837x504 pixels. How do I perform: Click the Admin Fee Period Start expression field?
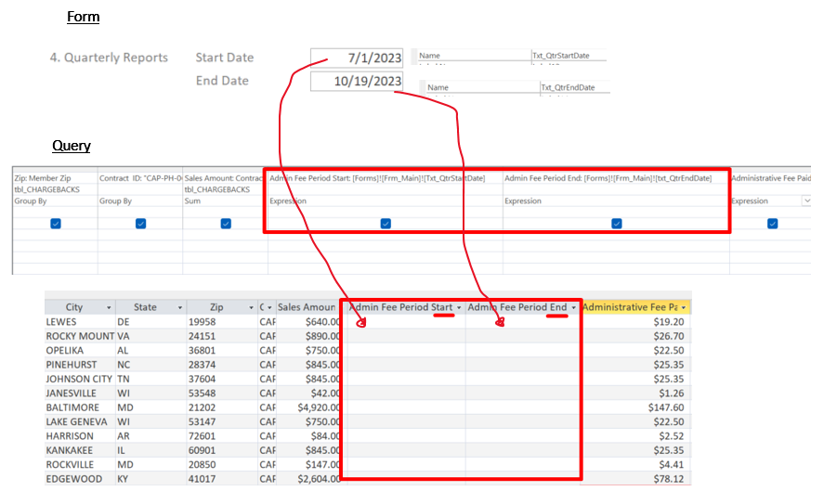[385, 178]
